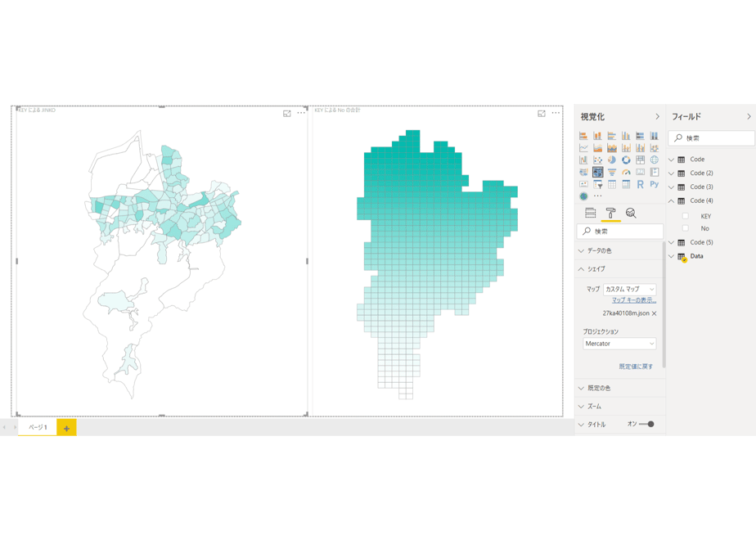Select the R script visual icon
Image resolution: width=756 pixels, height=540 pixels.
[640, 184]
